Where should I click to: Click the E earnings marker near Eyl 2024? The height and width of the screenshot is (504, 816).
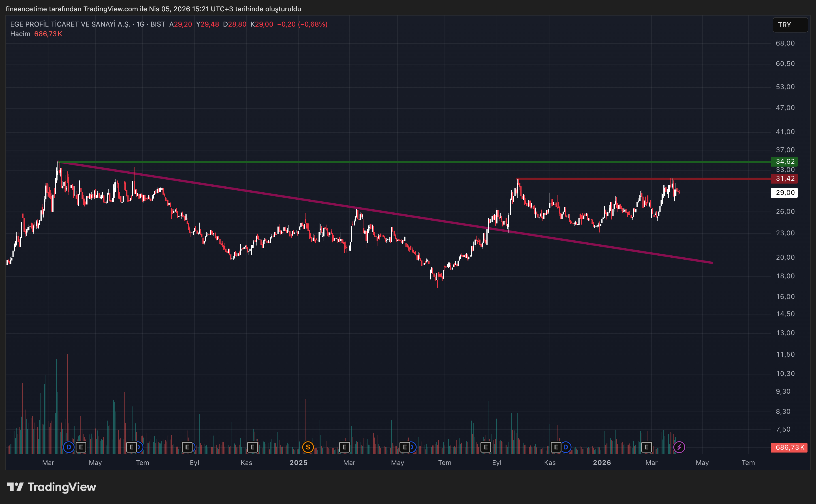(x=187, y=447)
